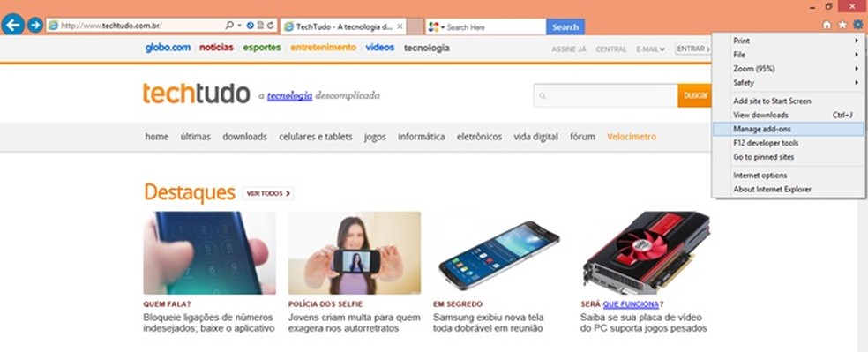Open the vida digital navigation item
Image resolution: width=868 pixels, height=352 pixels.
pyautogui.click(x=535, y=138)
